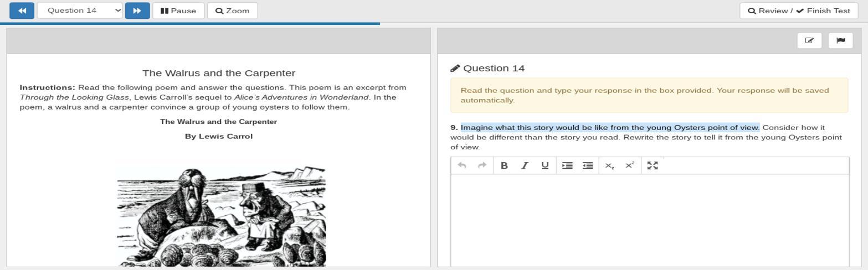Image resolution: width=868 pixels, height=270 pixels.
Task: Click inside the response text box
Action: point(650,221)
